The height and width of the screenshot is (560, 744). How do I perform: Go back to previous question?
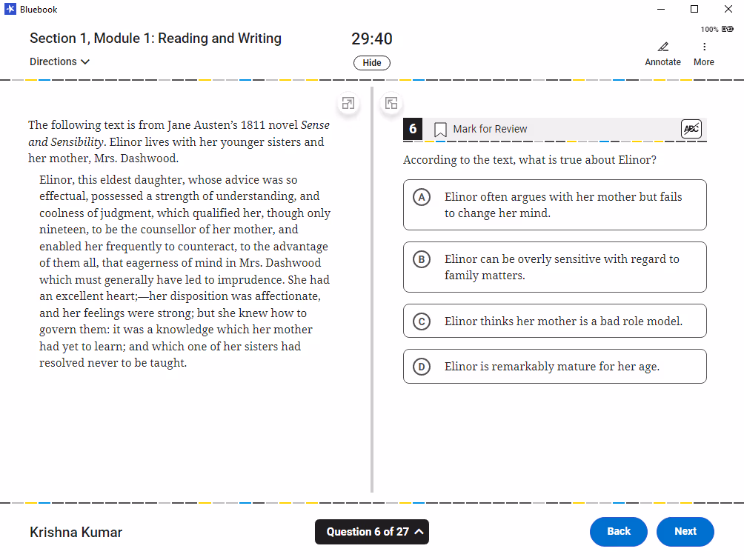(619, 532)
